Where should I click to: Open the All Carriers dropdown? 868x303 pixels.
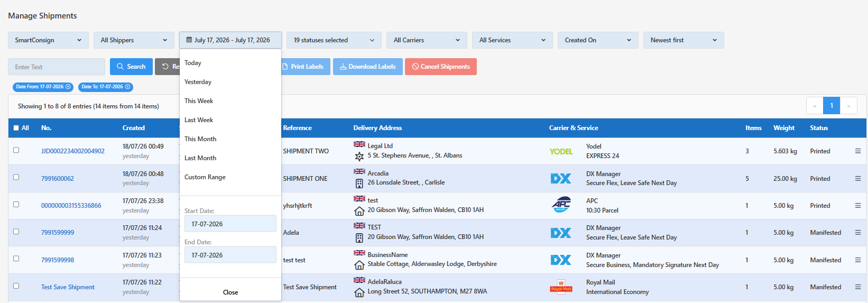(427, 40)
